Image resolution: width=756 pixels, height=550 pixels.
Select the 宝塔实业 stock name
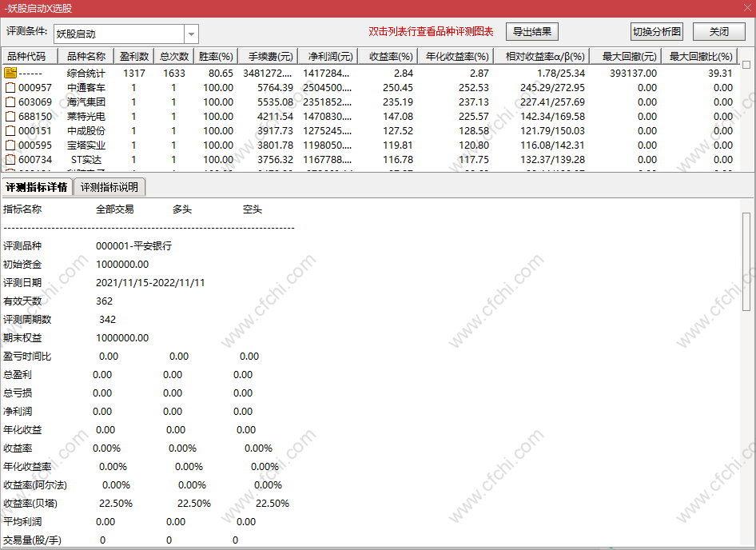pyautogui.click(x=86, y=145)
